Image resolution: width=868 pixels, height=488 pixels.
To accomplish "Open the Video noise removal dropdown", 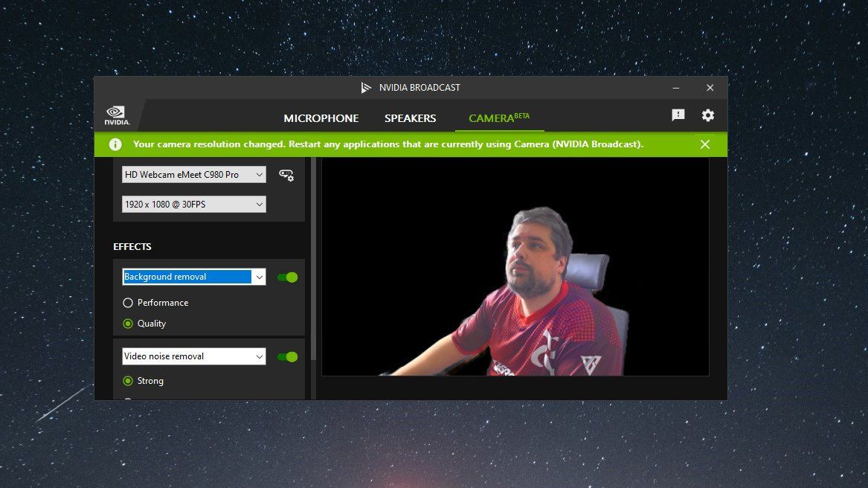I will tap(193, 356).
